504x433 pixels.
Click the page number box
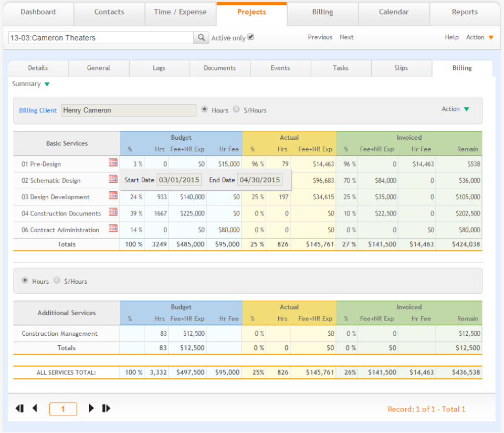(x=63, y=409)
